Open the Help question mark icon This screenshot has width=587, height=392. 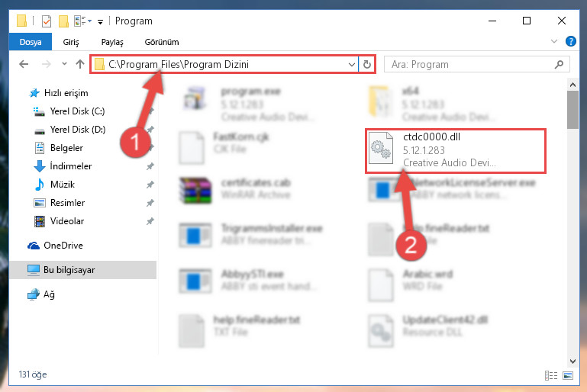(570, 41)
